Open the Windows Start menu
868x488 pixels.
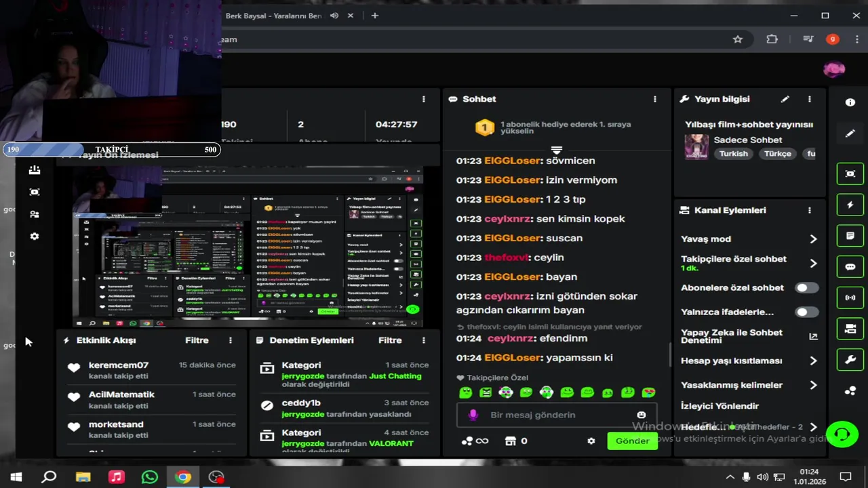coord(16,477)
